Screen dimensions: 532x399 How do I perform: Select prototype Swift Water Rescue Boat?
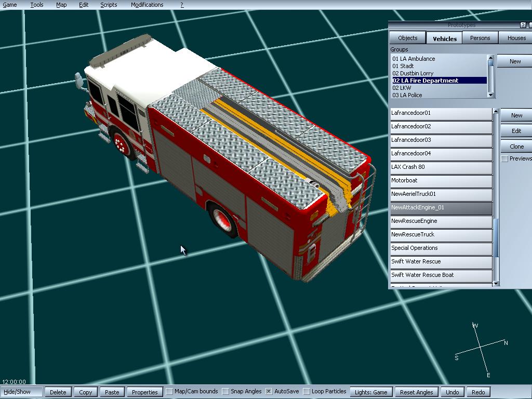pyautogui.click(x=441, y=276)
